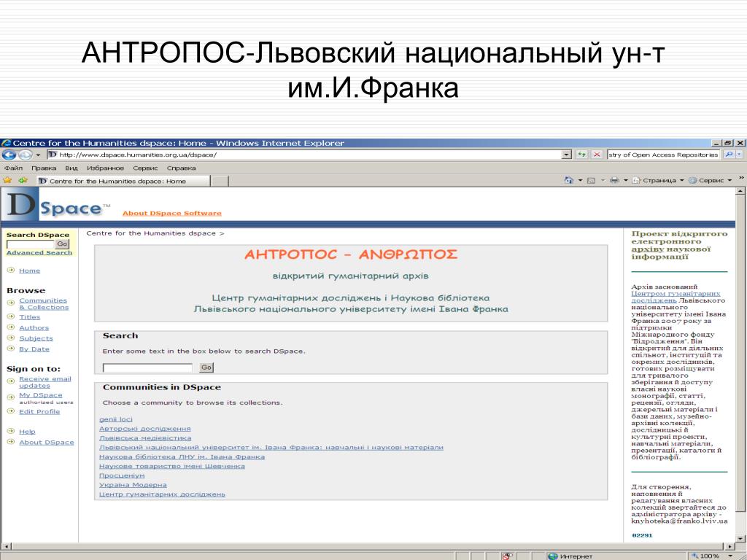Browse Communities & Collections link
The height and width of the screenshot is (560, 747).
pos(44,304)
